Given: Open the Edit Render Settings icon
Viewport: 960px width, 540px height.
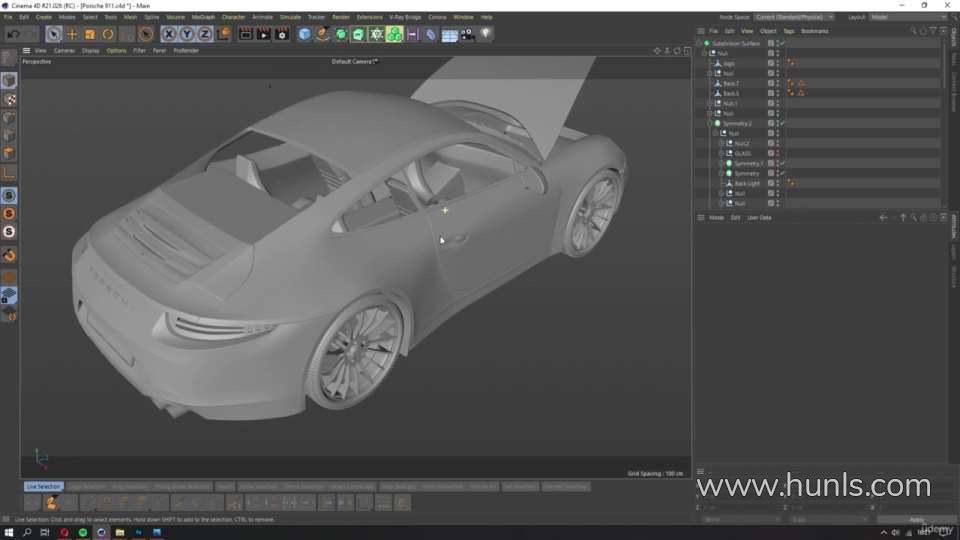Looking at the screenshot, I should (281, 34).
